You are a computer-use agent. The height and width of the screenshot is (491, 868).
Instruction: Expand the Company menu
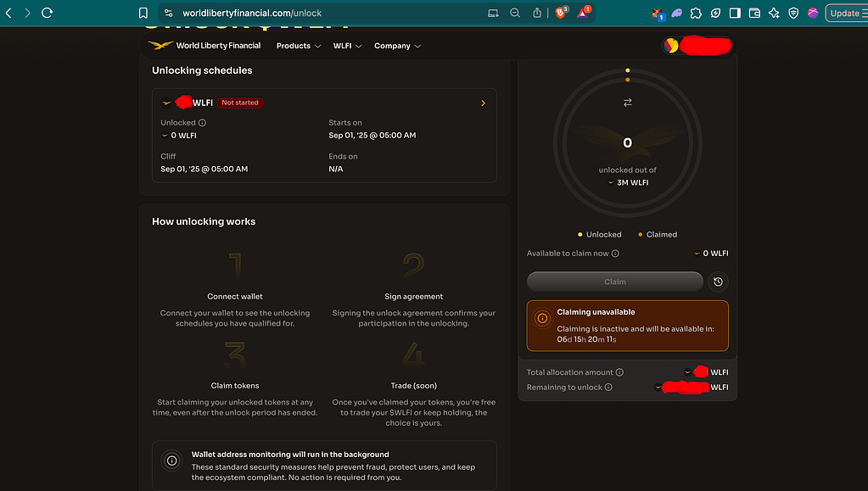pyautogui.click(x=397, y=46)
